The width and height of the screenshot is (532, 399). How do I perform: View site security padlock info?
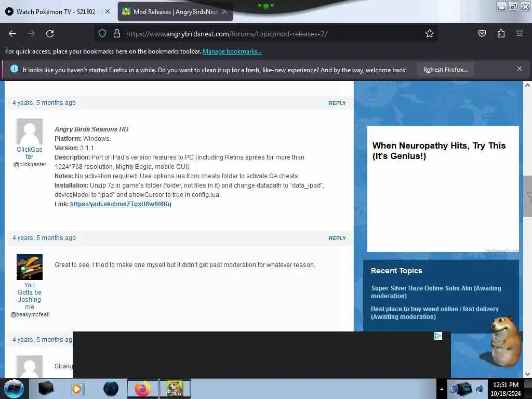click(x=117, y=34)
